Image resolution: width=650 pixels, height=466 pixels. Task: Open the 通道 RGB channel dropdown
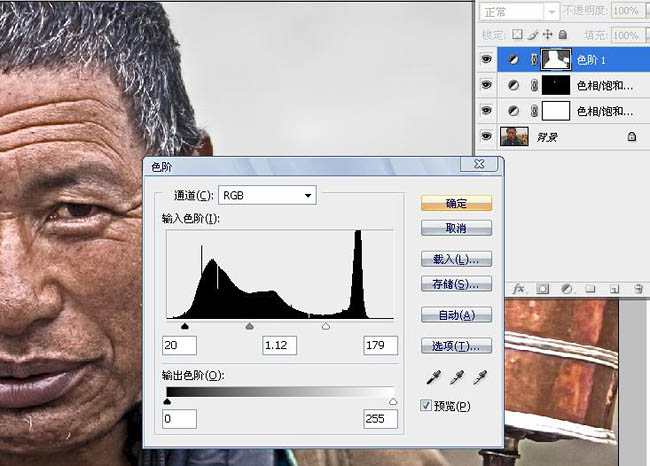(267, 195)
